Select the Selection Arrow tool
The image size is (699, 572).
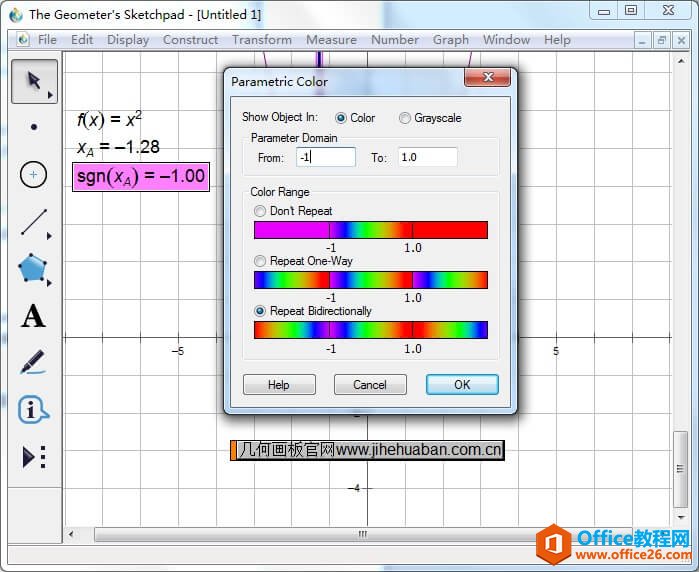click(34, 81)
